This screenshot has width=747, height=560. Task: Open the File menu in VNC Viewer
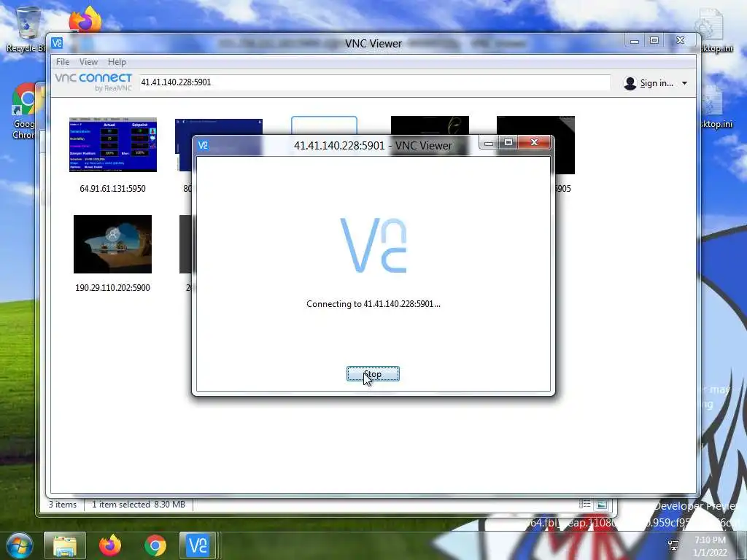(x=63, y=62)
